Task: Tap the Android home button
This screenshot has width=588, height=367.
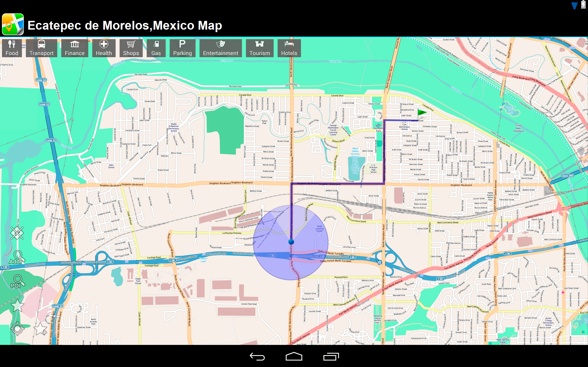Action: pyautogui.click(x=294, y=356)
